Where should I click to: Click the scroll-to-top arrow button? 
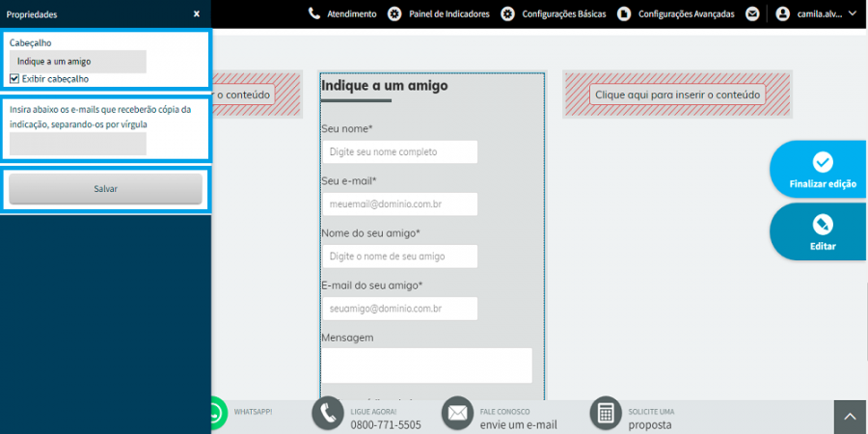click(x=851, y=417)
